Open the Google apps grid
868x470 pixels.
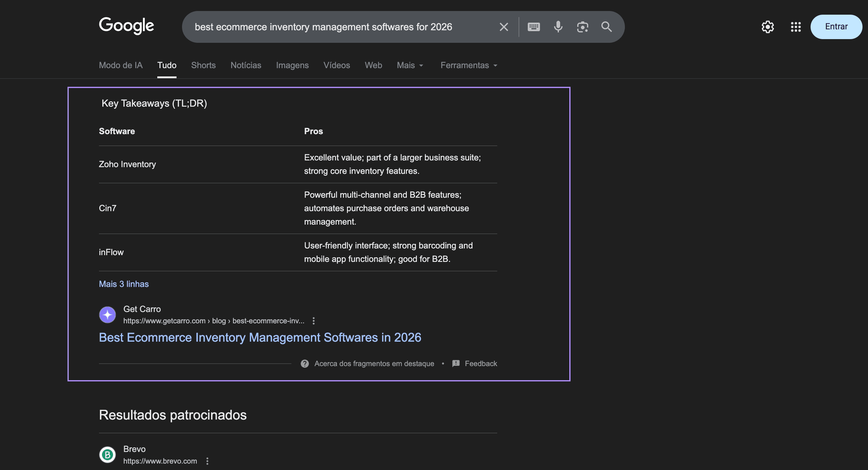[x=796, y=27]
